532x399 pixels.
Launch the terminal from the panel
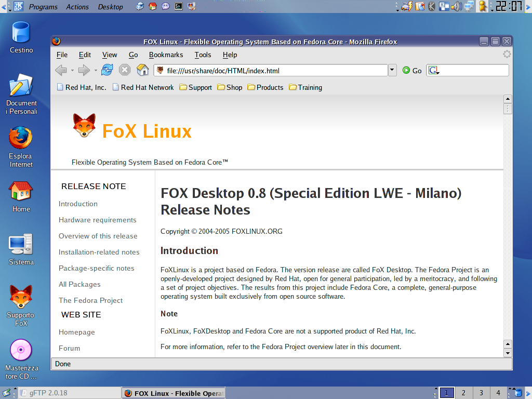click(179, 6)
